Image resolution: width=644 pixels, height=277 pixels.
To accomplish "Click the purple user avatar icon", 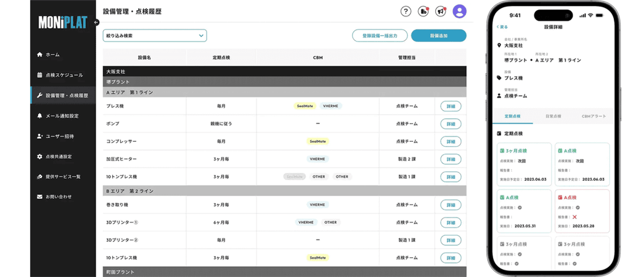I will tap(459, 11).
